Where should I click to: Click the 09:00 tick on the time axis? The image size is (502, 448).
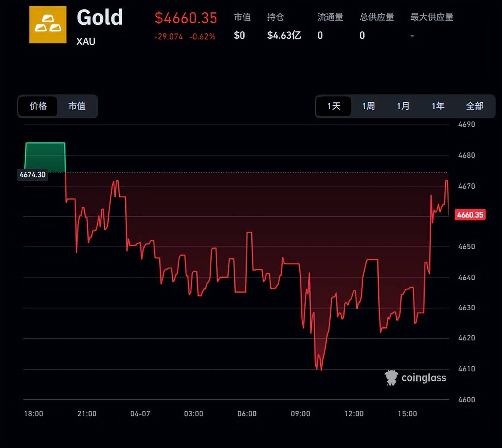click(x=301, y=414)
